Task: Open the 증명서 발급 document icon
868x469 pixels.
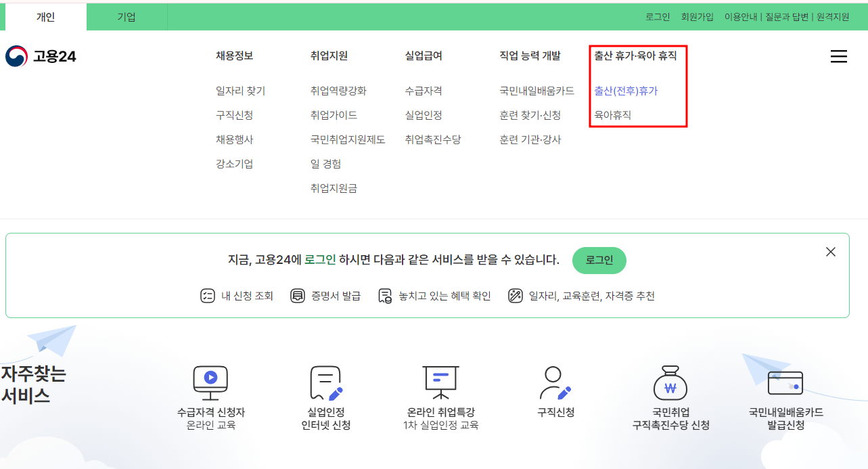Action: click(x=298, y=296)
